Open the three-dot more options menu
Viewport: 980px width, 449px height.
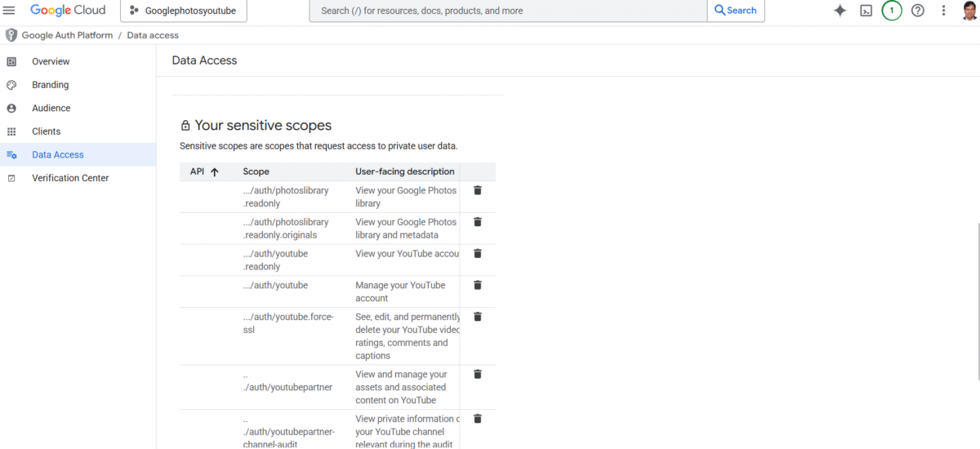[x=944, y=11]
